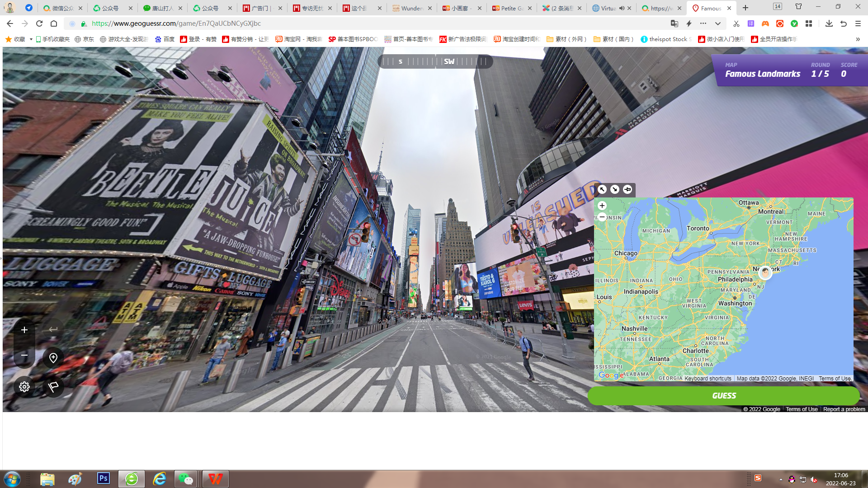This screenshot has width=868, height=488.
Task: Open the tab count indicator showing 14
Action: 778,6
